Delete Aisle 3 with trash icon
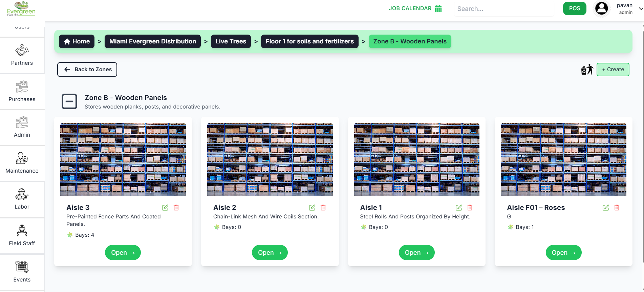Image resolution: width=644 pixels, height=292 pixels. [176, 208]
